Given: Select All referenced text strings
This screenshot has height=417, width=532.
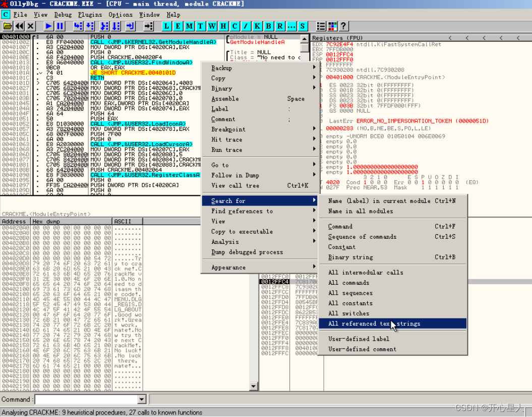Looking at the screenshot, I should pyautogui.click(x=392, y=324).
